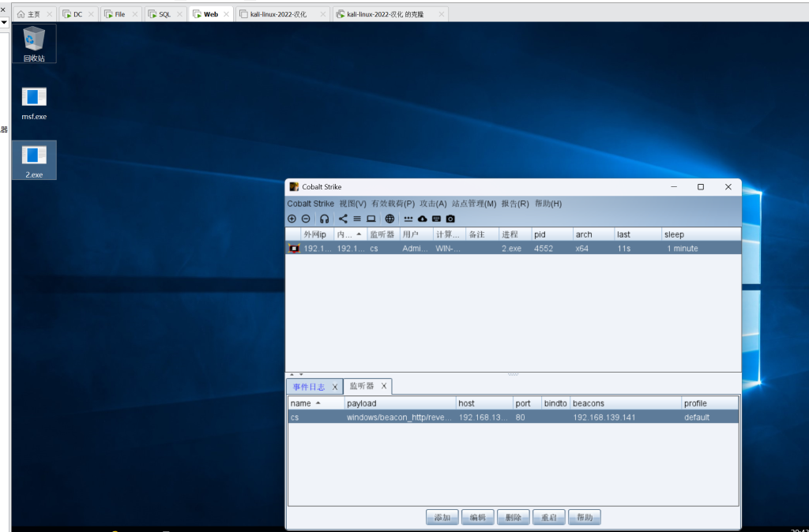Sort listeners by host column header

pyautogui.click(x=484, y=403)
